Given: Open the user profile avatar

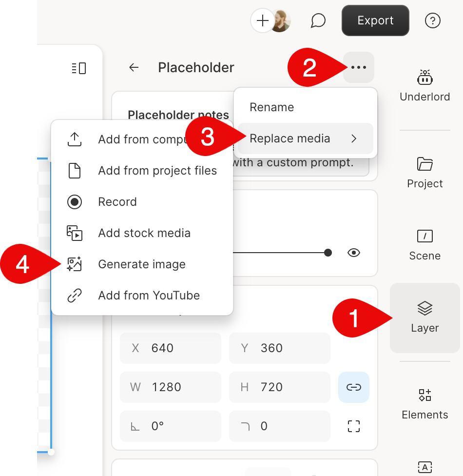Looking at the screenshot, I should (281, 20).
